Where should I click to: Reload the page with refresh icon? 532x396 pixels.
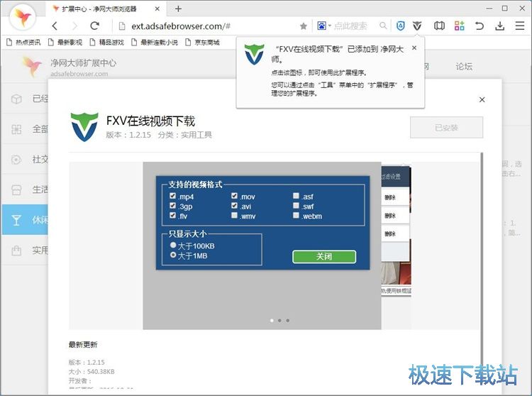tap(94, 26)
